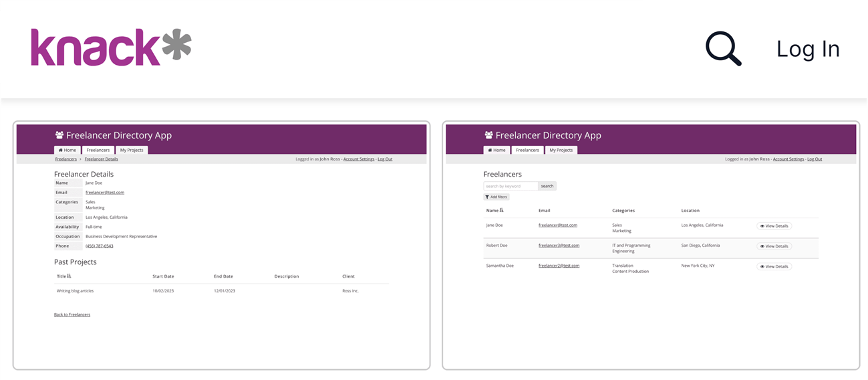Open Home tab in right app panel
Screen dimensions: 868x380
[497, 150]
